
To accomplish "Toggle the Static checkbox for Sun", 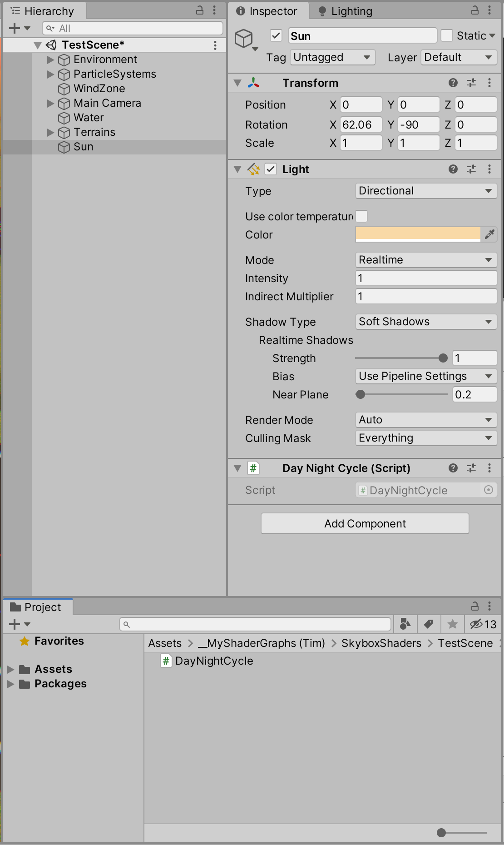I will tap(447, 35).
